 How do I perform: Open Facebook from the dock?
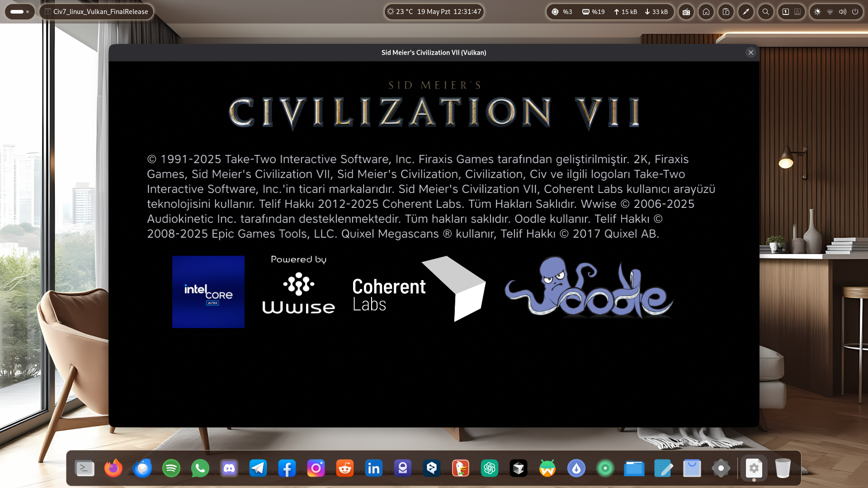(x=287, y=469)
